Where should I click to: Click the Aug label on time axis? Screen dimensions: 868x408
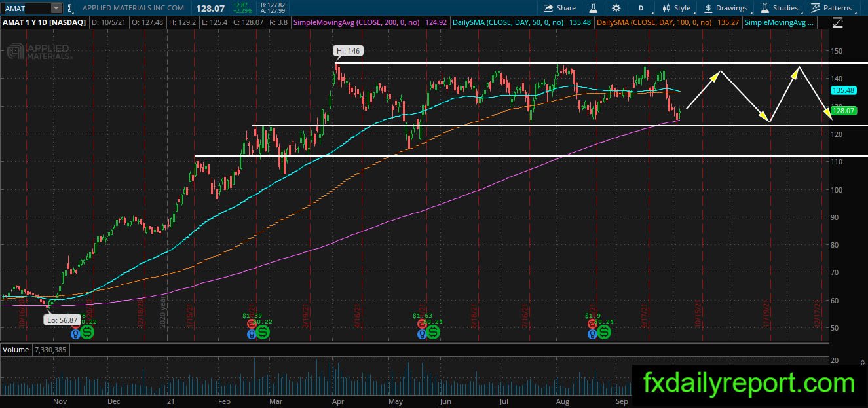tap(561, 401)
